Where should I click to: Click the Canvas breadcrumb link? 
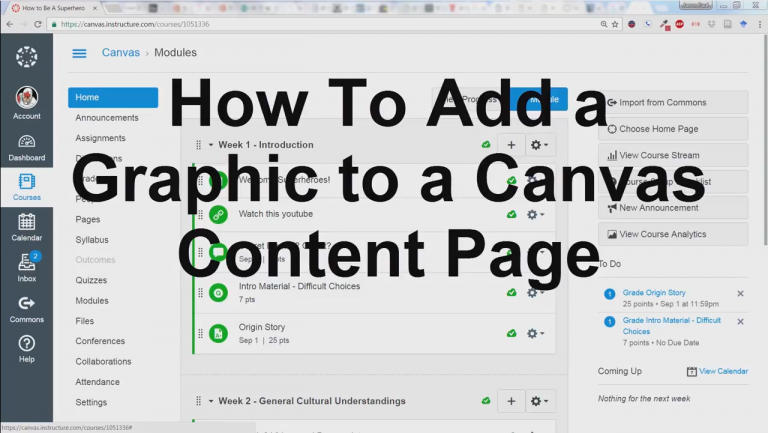(x=120, y=53)
